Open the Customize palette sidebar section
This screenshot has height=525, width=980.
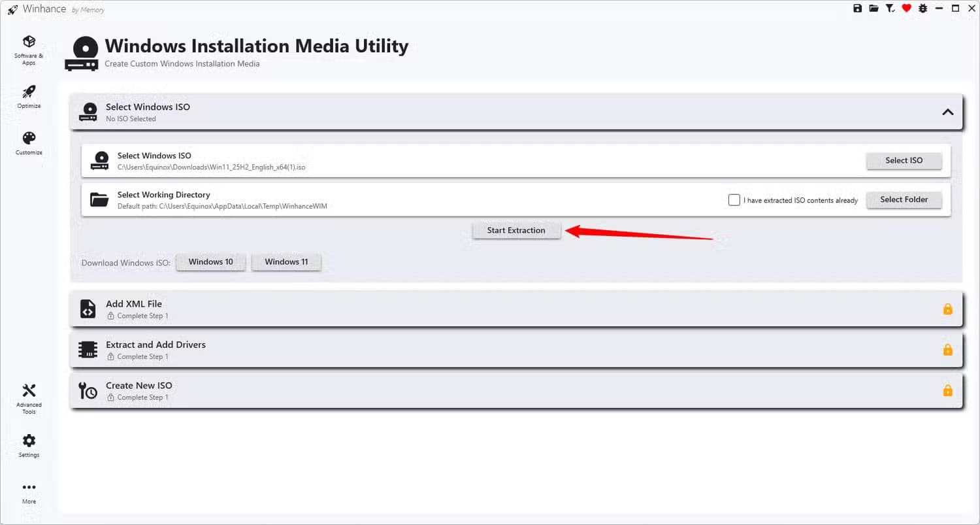coord(29,143)
